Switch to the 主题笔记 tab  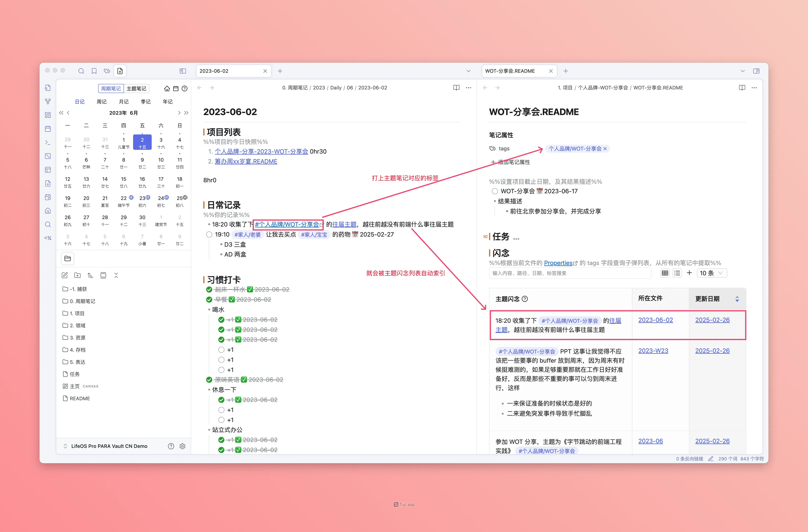click(x=136, y=89)
